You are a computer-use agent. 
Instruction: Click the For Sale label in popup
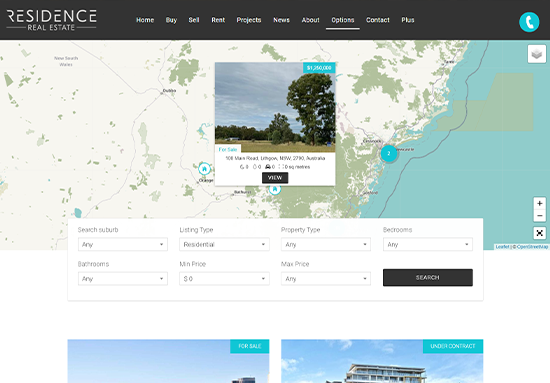point(228,149)
